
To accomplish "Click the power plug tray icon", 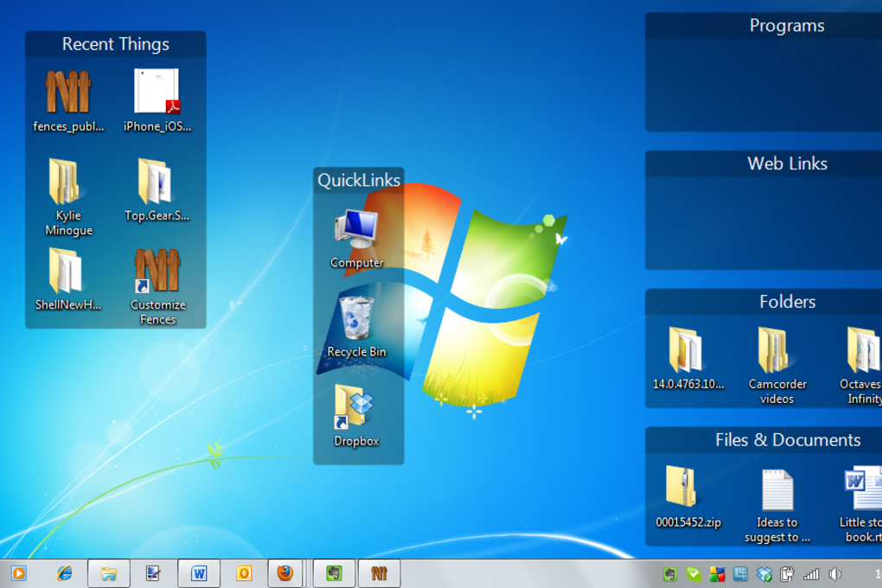I will (788, 574).
